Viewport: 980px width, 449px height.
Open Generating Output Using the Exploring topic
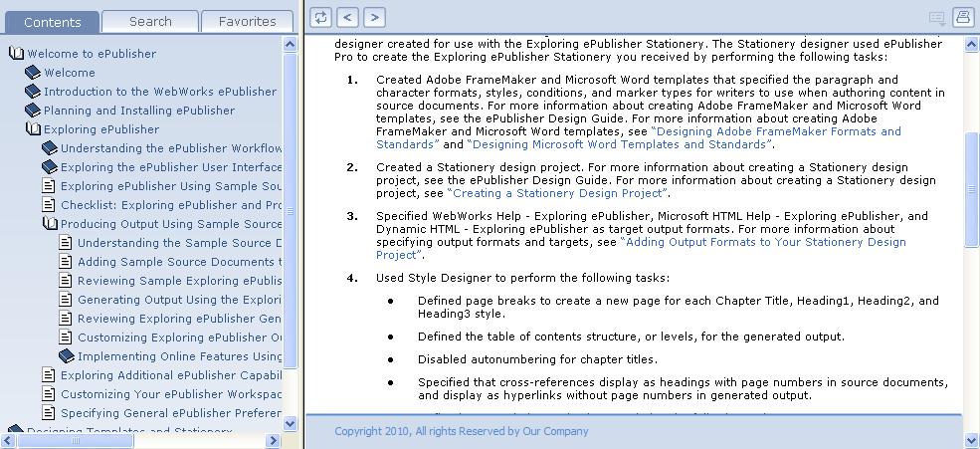coord(179,300)
